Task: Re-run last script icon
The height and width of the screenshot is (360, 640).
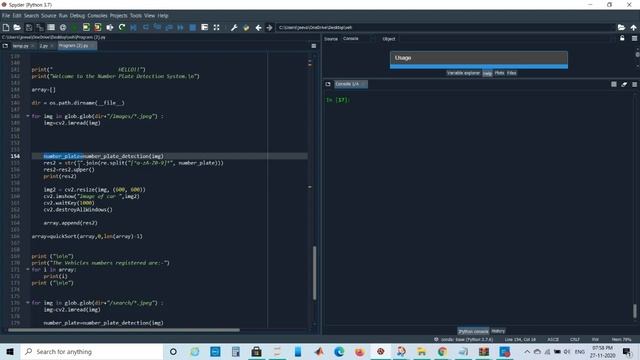Action: (122, 27)
